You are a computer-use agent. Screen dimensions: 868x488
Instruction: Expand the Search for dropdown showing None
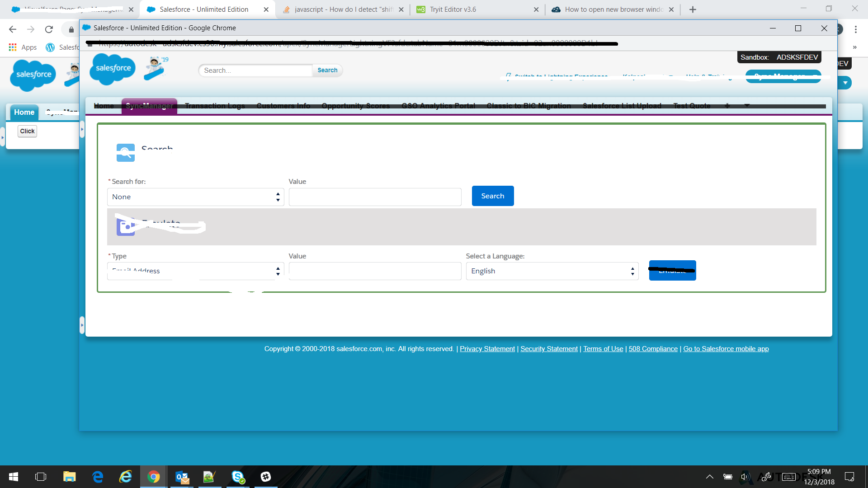pos(195,197)
